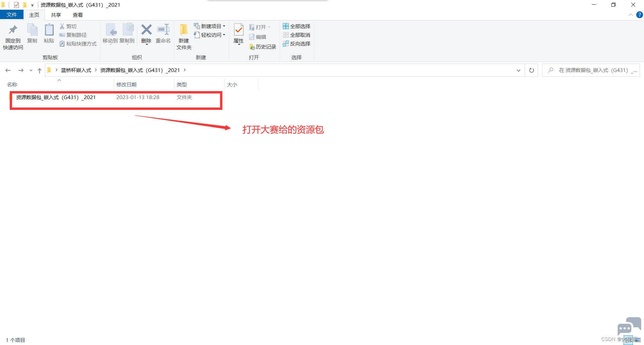Click the Help question mark icon

[x=640, y=15]
